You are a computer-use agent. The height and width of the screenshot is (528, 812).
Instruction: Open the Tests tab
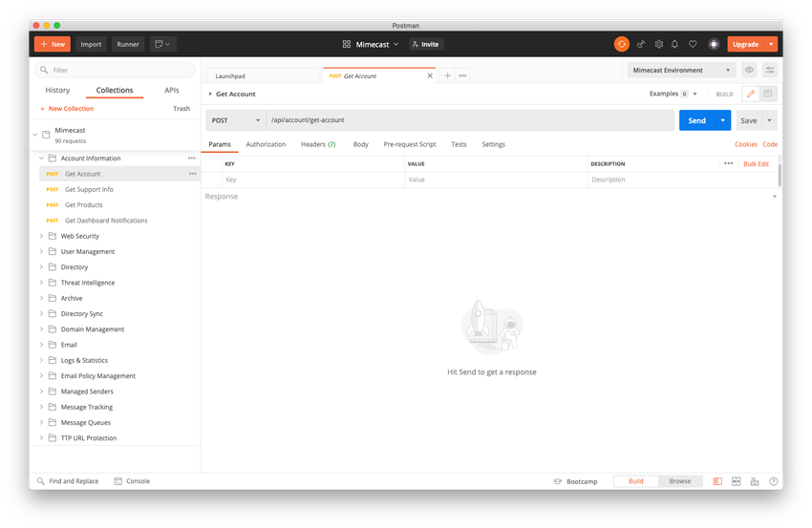tap(459, 144)
